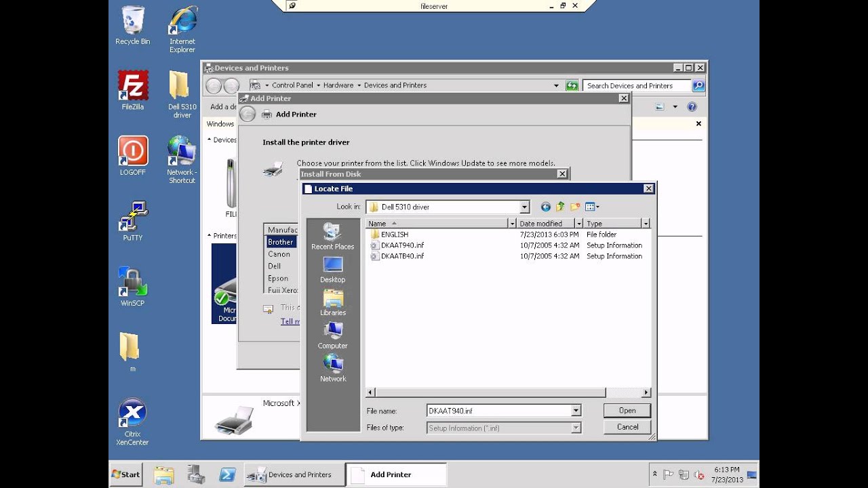Open PowerShell from the taskbar
The width and height of the screenshot is (868, 488).
click(228, 475)
